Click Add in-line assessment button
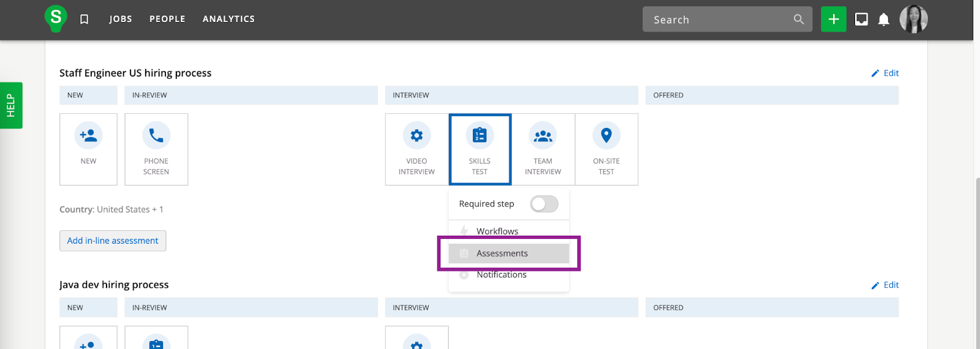The image size is (980, 349). (x=113, y=241)
